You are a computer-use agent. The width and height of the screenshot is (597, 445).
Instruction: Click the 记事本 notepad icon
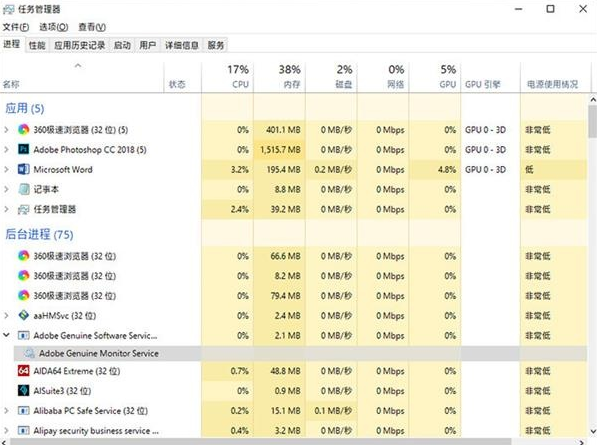tap(24, 189)
